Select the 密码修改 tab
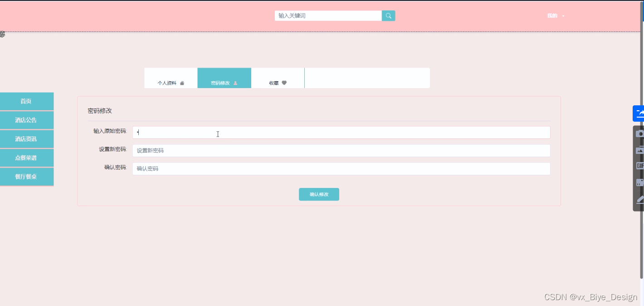The height and width of the screenshot is (306, 644). click(224, 78)
